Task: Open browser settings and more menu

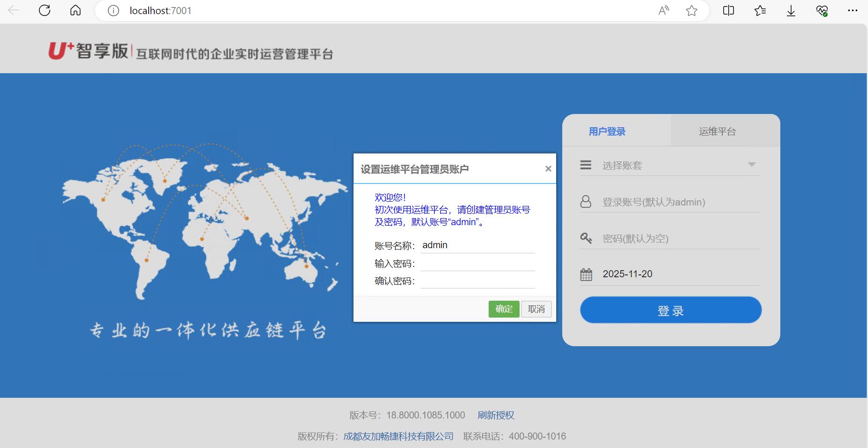Action: click(853, 10)
